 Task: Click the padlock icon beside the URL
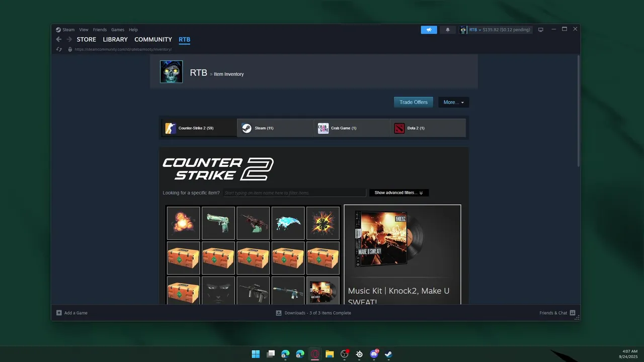click(70, 49)
